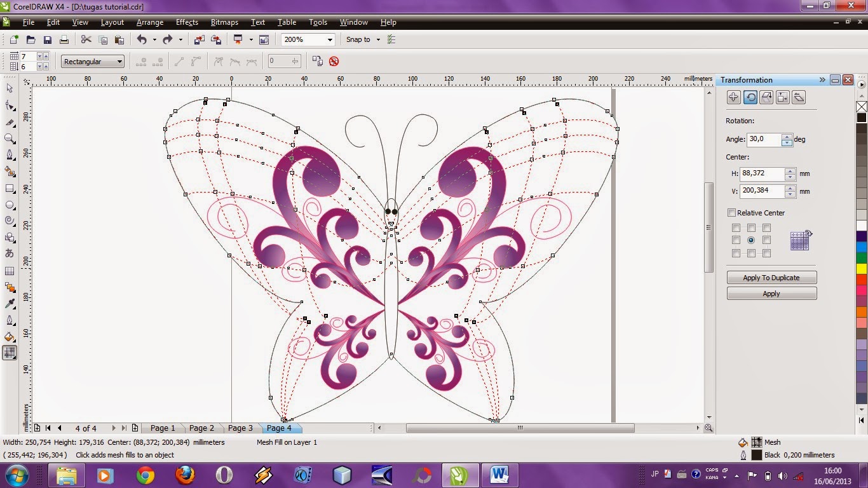Choose the Rectangle tool

(10, 188)
